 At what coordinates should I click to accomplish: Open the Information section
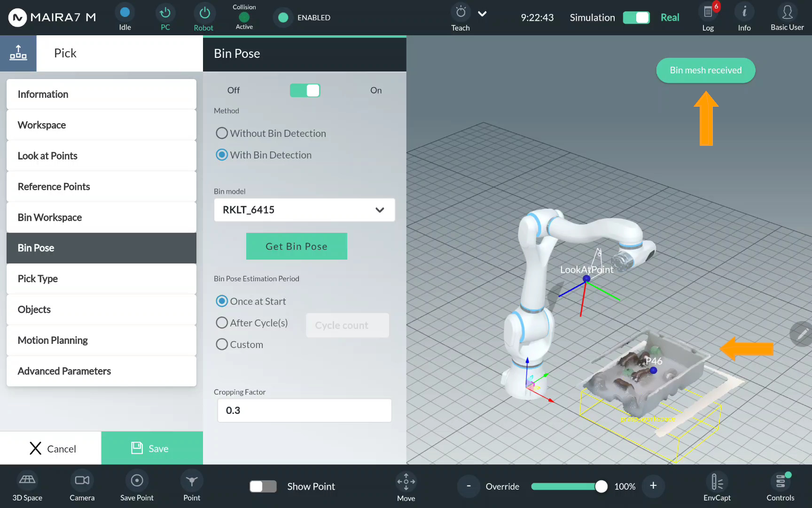pos(101,94)
